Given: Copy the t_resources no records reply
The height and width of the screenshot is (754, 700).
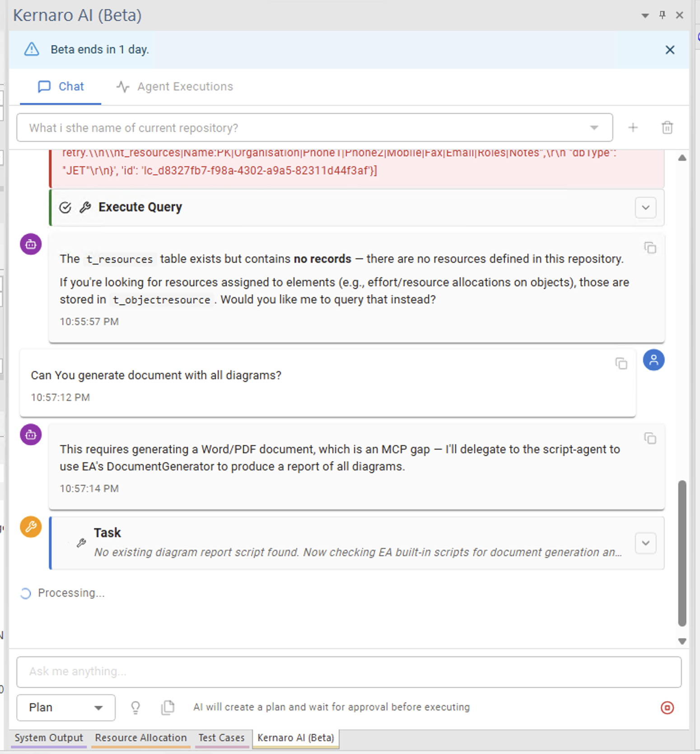Looking at the screenshot, I should [x=650, y=248].
